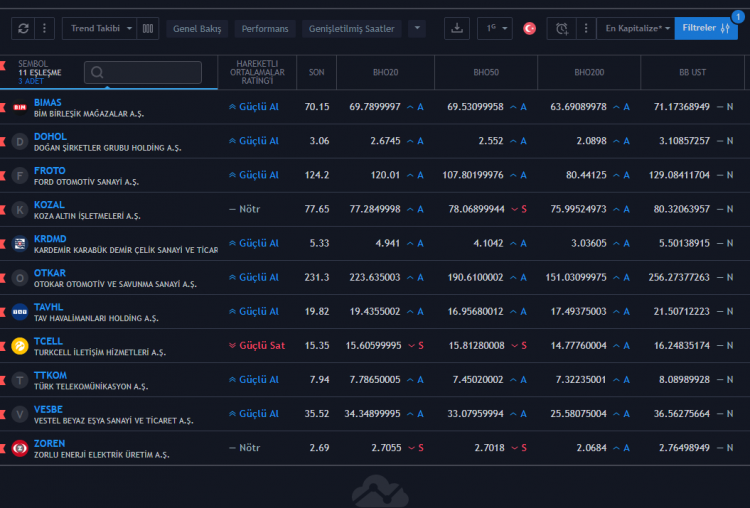This screenshot has width=750, height=508.
Task: Click the VESBE letter V logo
Action: point(20,414)
